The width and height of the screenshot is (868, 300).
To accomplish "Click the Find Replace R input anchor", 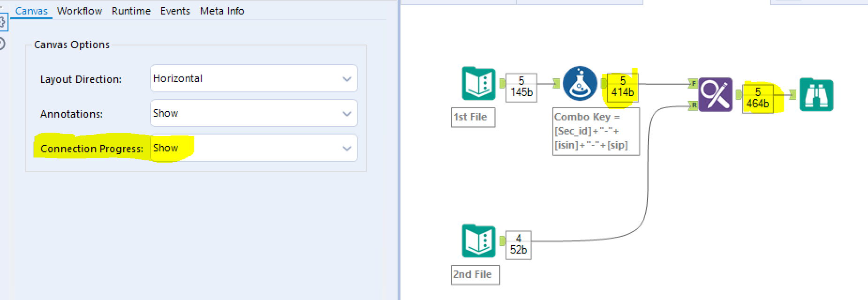I will point(693,105).
